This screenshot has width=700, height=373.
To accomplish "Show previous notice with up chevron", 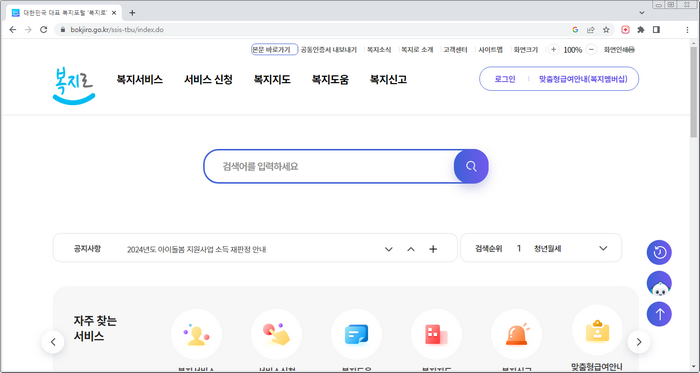I will [x=411, y=249].
